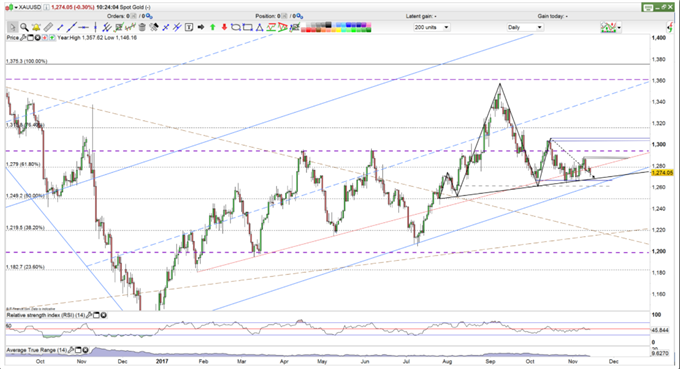Click the 1,219.5 (38.20%) Fibonacci label
This screenshot has height=369, width=680.
(x=25, y=228)
